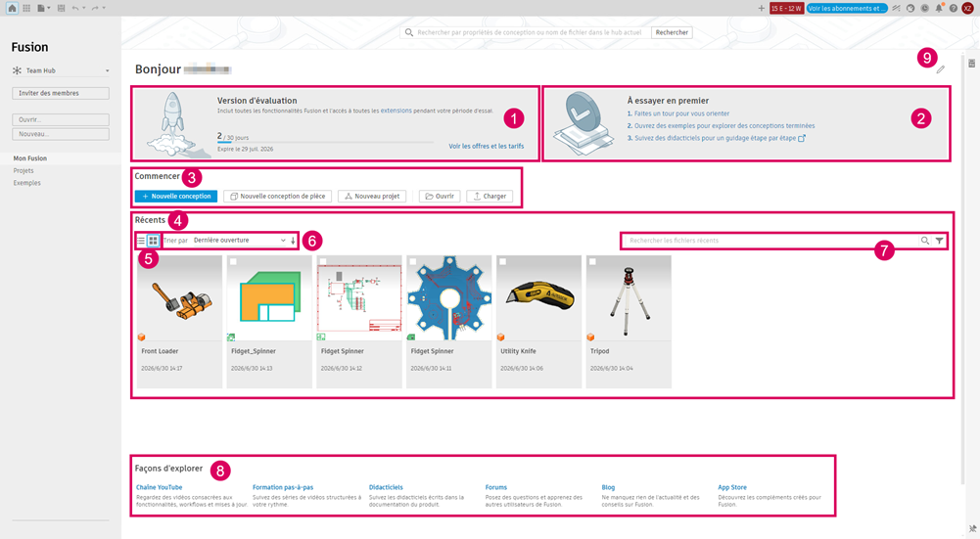
Task: Click the pencil edit icon
Action: [x=940, y=69]
